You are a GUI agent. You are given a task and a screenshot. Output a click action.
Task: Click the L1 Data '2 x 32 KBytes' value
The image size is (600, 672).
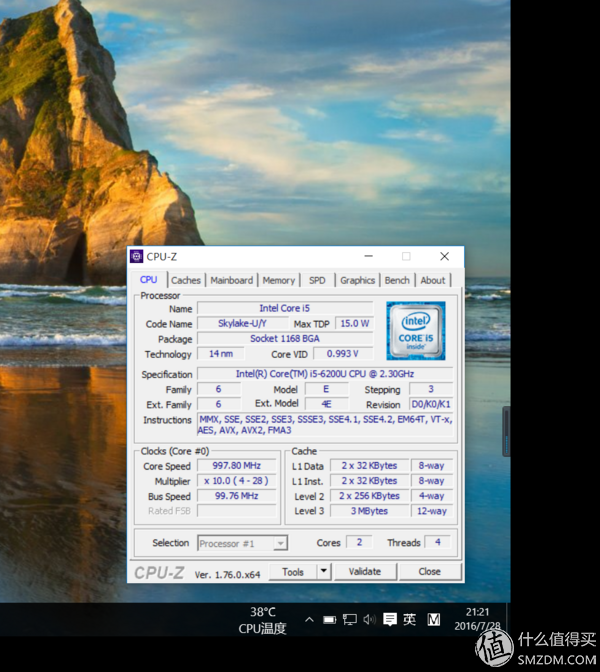point(369,465)
